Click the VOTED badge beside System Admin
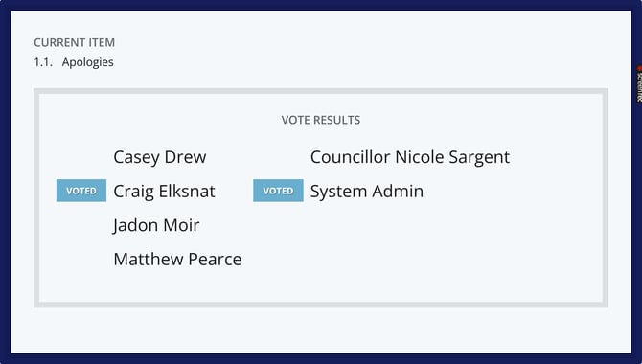The width and height of the screenshot is (642, 364). coord(278,191)
